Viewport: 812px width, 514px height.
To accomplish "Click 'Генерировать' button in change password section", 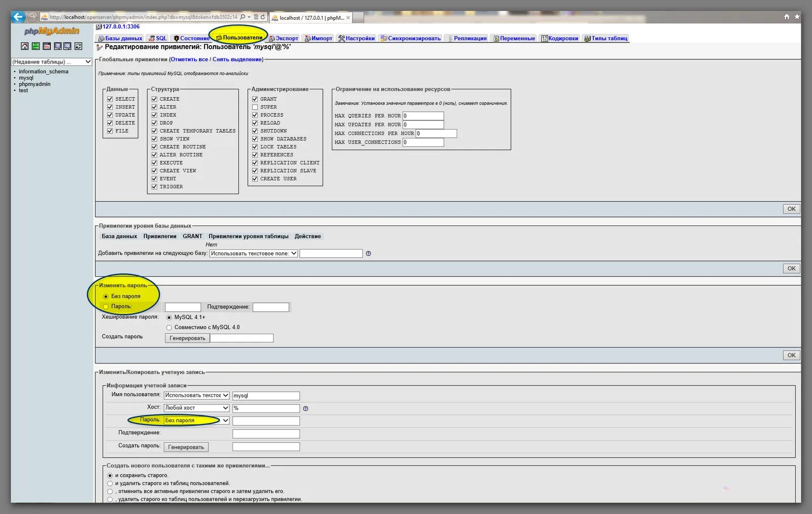I will pyautogui.click(x=187, y=338).
